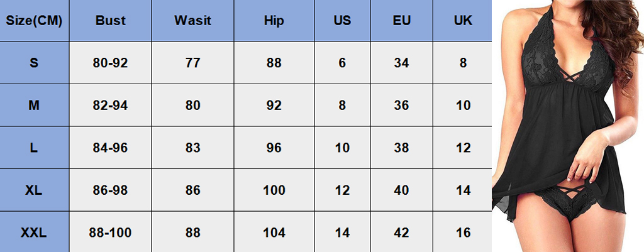Select the Bust column header
Screen dimensions: 644x252
point(111,21)
